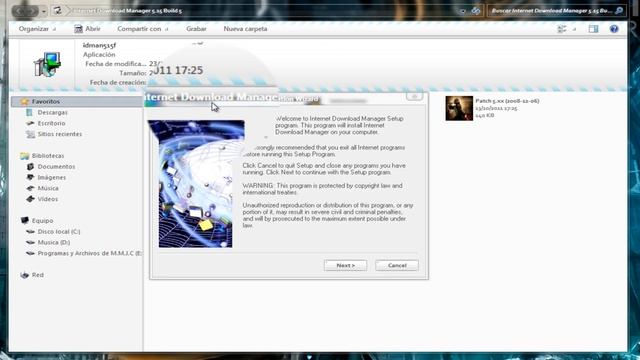The image size is (640, 360).
Task: Click the forward navigation arrow
Action: click(32, 11)
